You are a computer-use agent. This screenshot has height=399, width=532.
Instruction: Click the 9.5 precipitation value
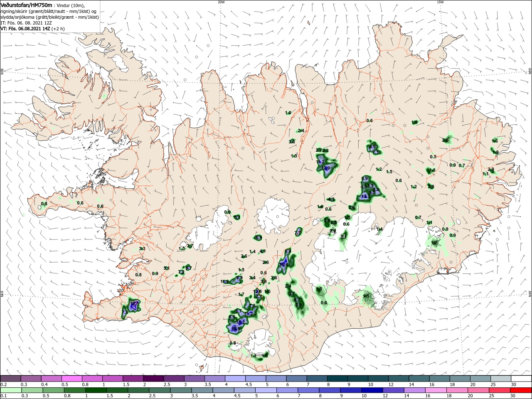click(x=239, y=278)
